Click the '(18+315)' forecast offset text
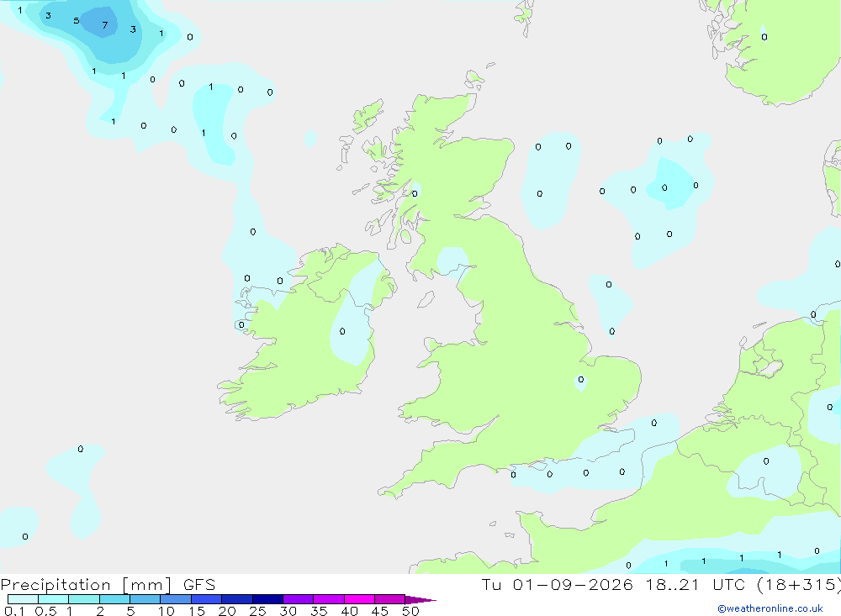 tap(799, 585)
